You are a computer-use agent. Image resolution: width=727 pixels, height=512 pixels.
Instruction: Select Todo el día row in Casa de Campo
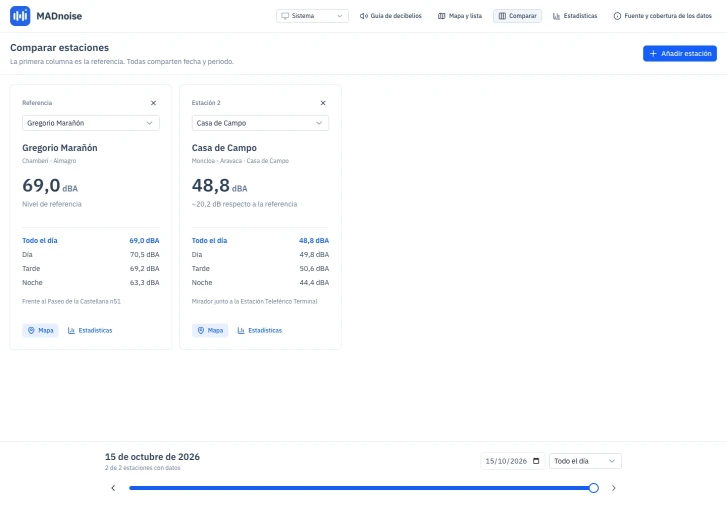tap(261, 240)
